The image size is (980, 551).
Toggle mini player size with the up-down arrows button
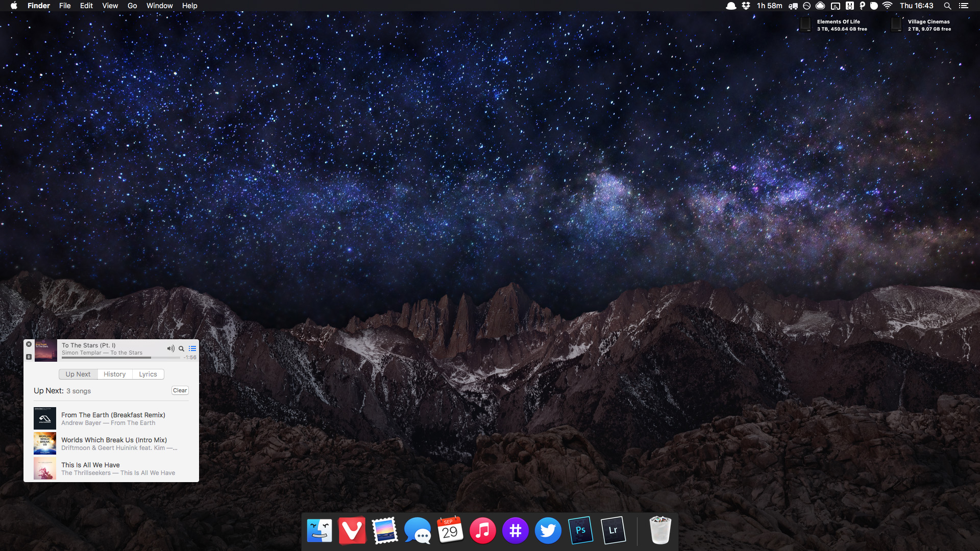(x=29, y=357)
